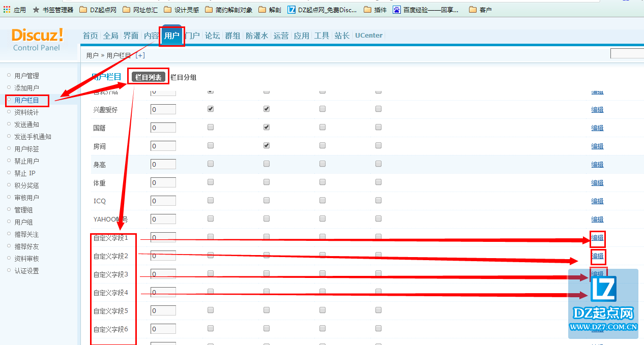This screenshot has width=644, height=345.
Task: Click 编辑 link for 自定义字段1
Action: coord(597,237)
